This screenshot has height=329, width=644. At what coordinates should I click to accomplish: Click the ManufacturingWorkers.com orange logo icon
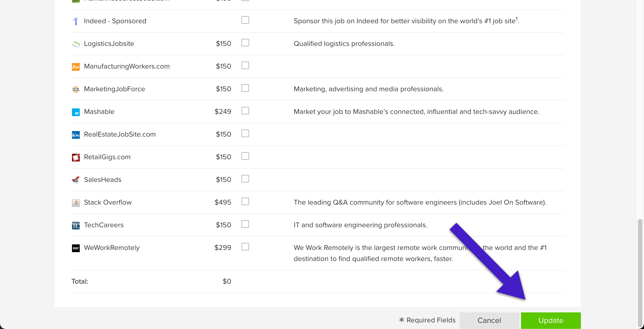[76, 67]
